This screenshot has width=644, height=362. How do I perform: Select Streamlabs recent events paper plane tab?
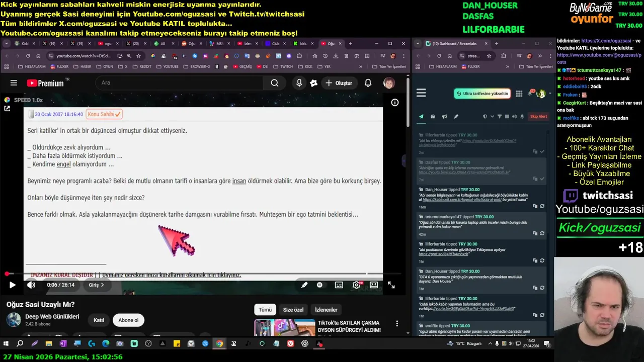point(421,117)
